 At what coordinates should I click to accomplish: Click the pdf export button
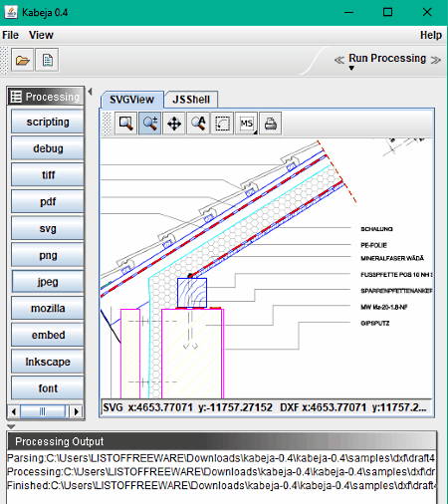pos(48,201)
